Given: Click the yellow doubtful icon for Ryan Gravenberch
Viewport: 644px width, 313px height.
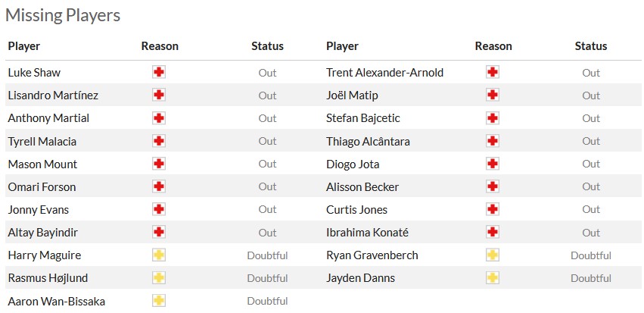Looking at the screenshot, I should 493,255.
